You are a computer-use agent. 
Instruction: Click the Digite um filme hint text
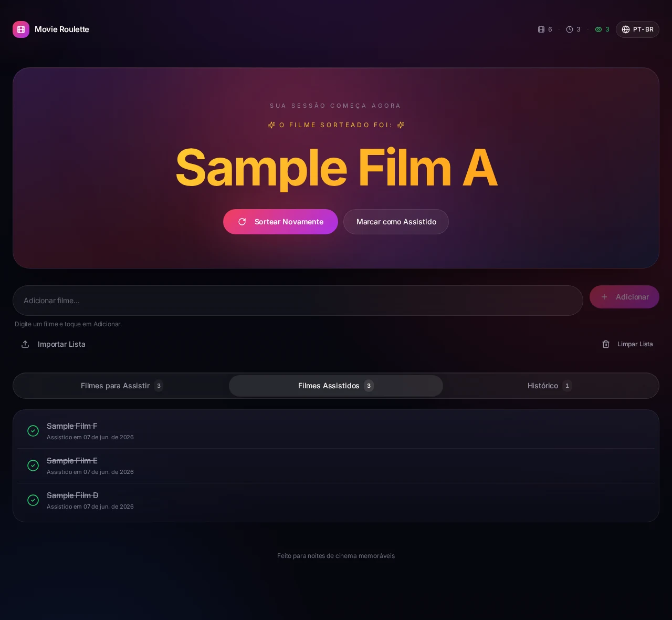(x=68, y=324)
